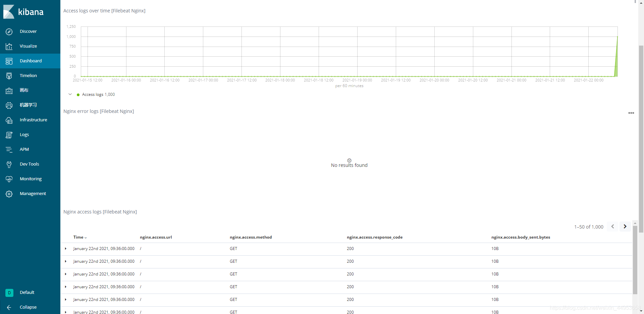This screenshot has width=644, height=314.
Task: Click the access logs table scrollbar
Action: (635, 260)
